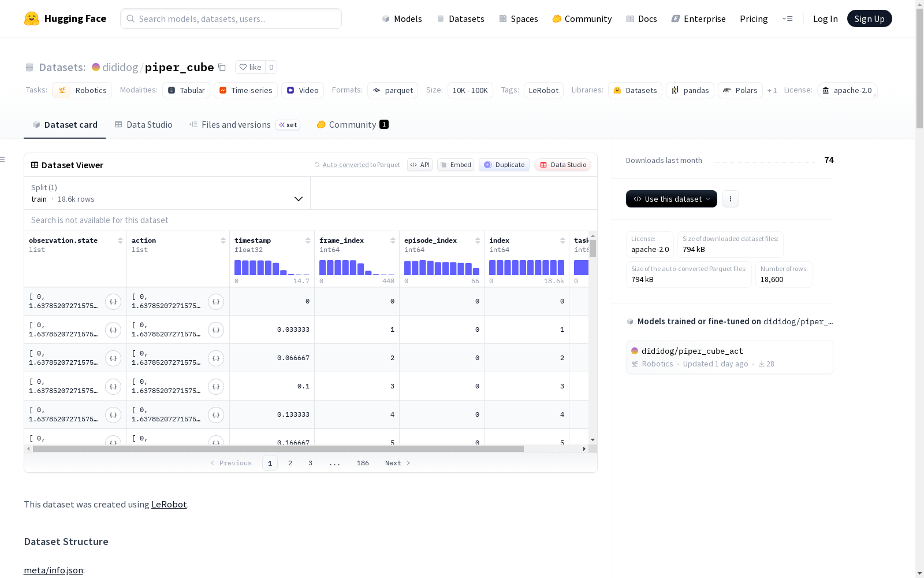Open the dididog user profile link
Screen dimensions: 924x578
120,67
